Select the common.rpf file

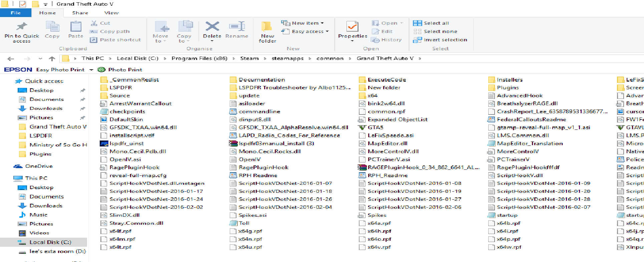click(x=382, y=112)
